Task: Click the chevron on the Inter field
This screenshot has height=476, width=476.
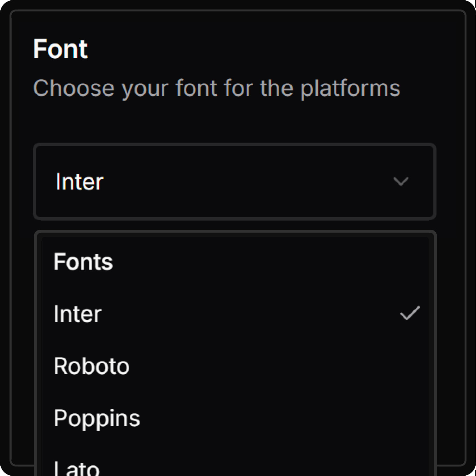Action: 401,182
